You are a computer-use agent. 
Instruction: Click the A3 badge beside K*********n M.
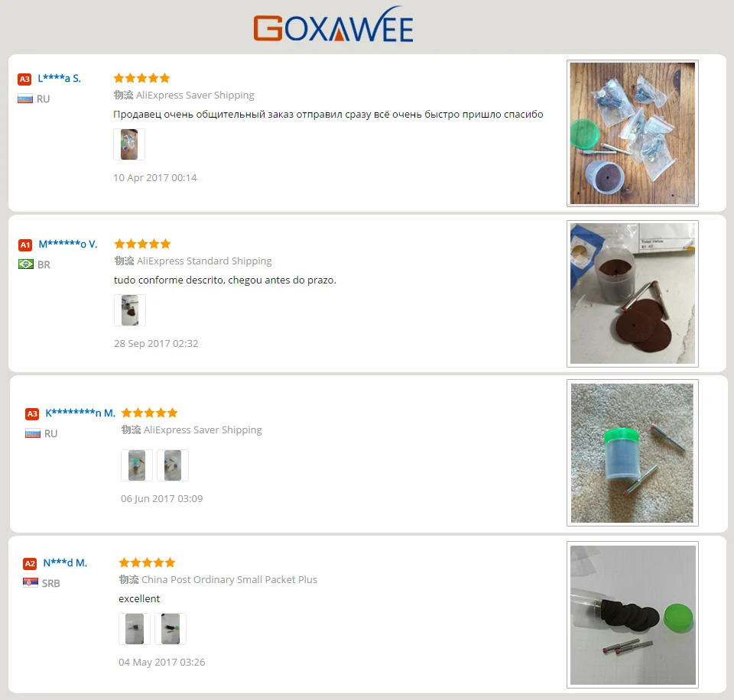(x=32, y=413)
